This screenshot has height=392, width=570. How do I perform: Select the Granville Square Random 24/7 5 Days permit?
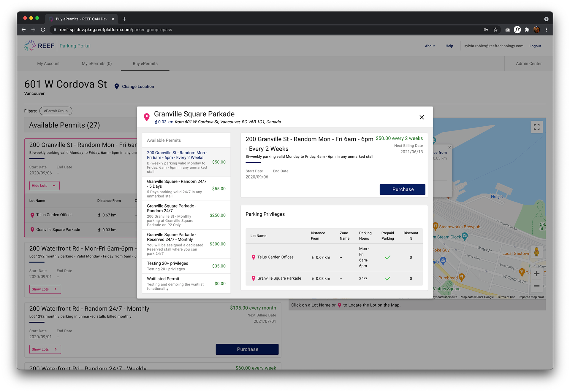point(186,189)
